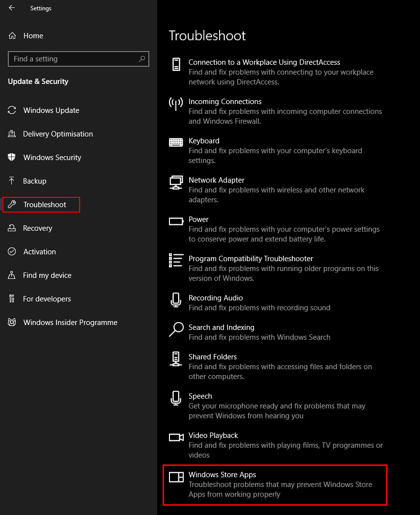
Task: Select Backup in the sidebar
Action: click(x=34, y=181)
